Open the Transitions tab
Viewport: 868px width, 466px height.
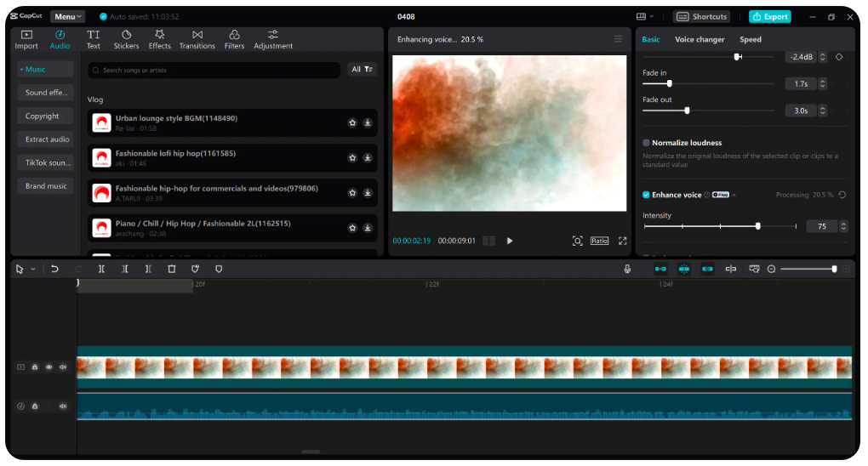(x=197, y=40)
